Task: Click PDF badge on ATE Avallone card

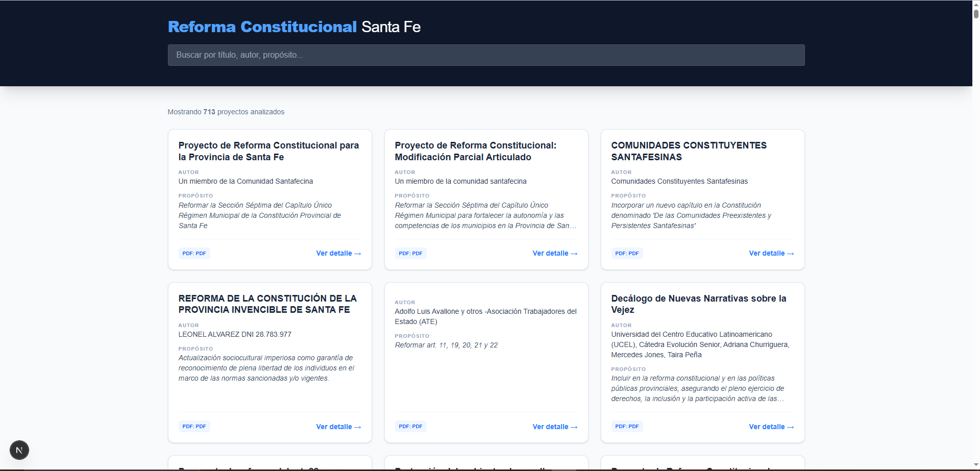Action: 411,427
